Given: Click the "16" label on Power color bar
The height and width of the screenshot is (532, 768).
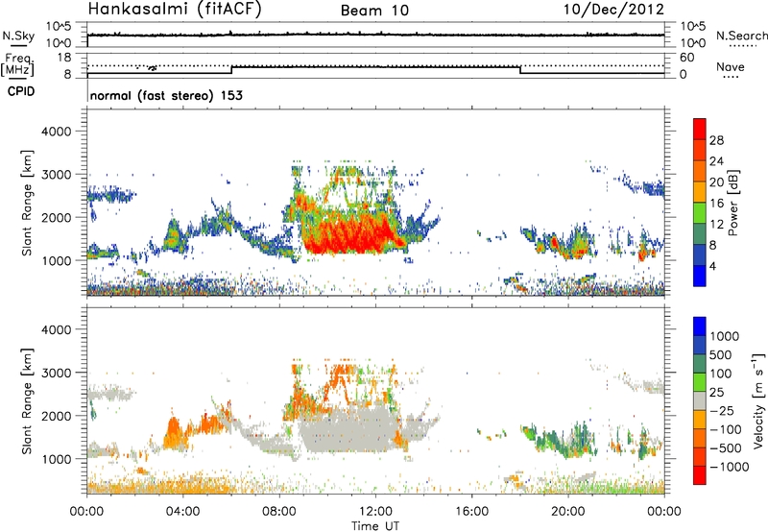Looking at the screenshot, I should pyautogui.click(x=716, y=204).
